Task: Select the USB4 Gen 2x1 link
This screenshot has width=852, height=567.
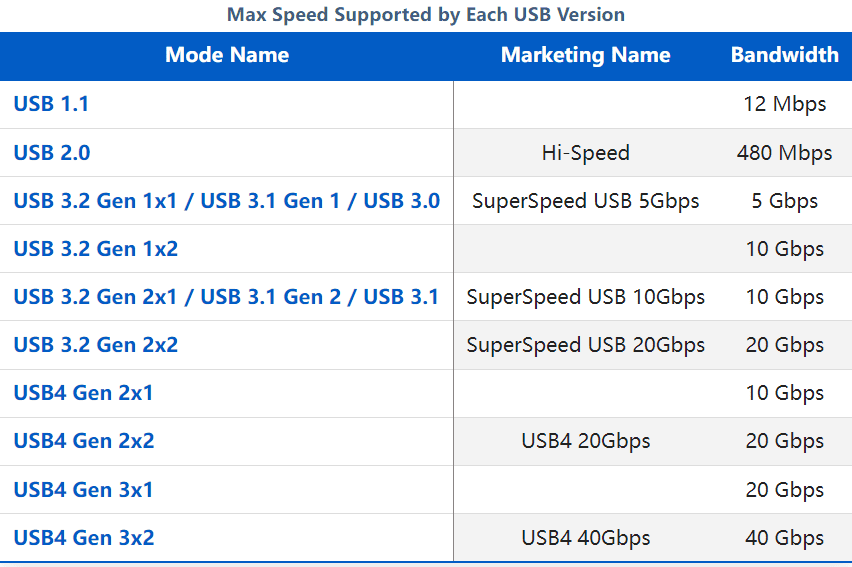Action: (x=83, y=392)
